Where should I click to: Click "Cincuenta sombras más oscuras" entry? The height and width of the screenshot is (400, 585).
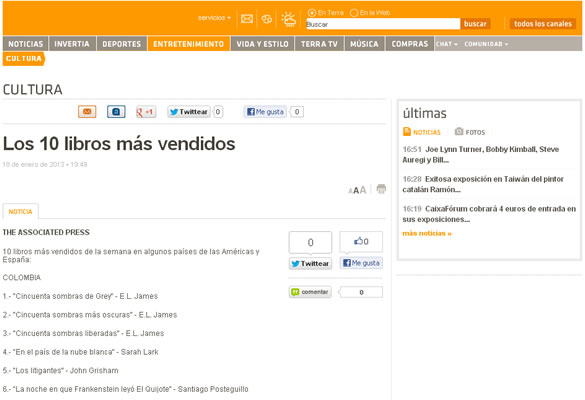90,315
